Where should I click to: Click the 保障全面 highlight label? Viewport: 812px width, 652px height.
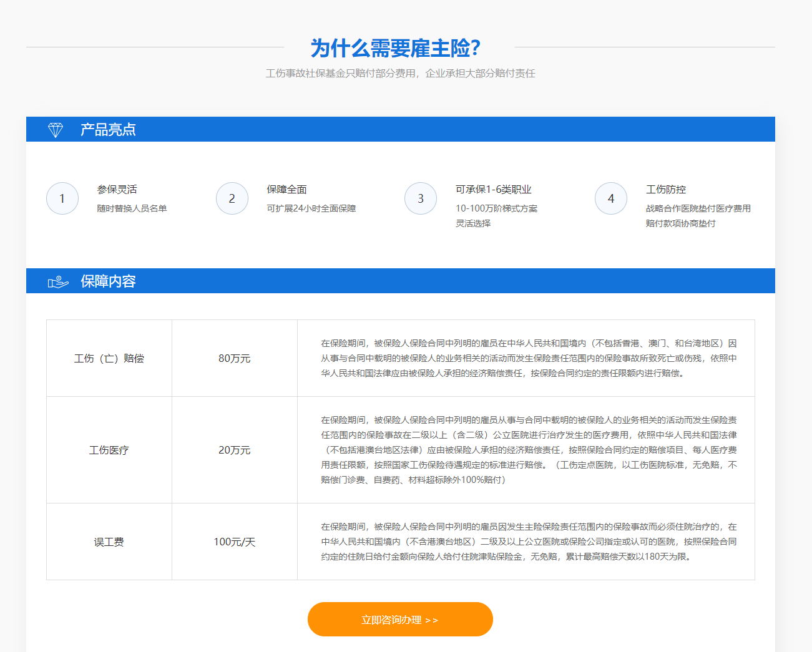pyautogui.click(x=287, y=188)
